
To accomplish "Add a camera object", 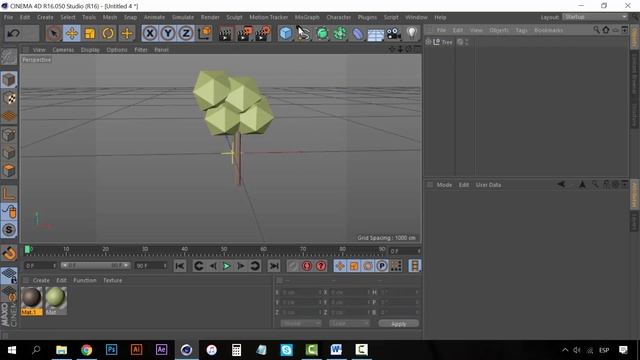I will click(x=394, y=33).
